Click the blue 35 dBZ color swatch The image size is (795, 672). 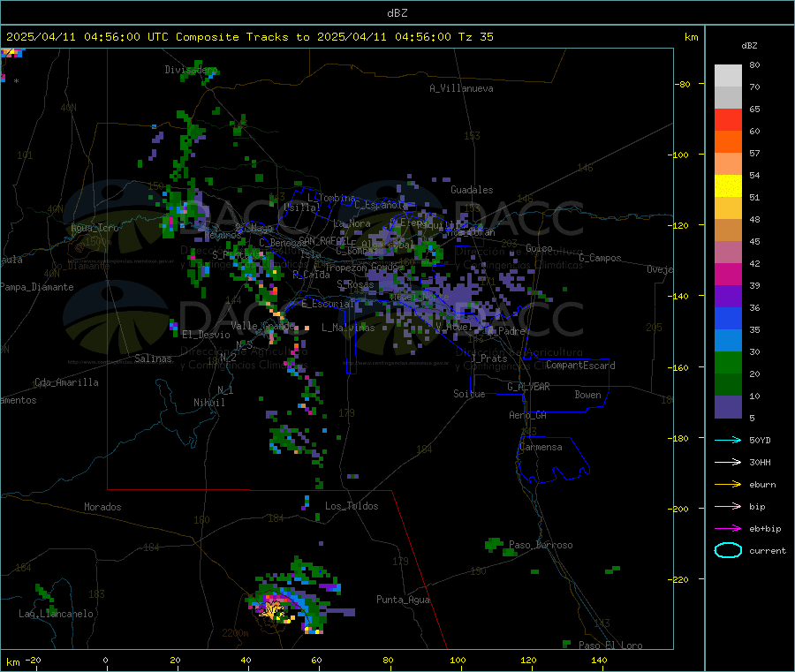(x=728, y=318)
